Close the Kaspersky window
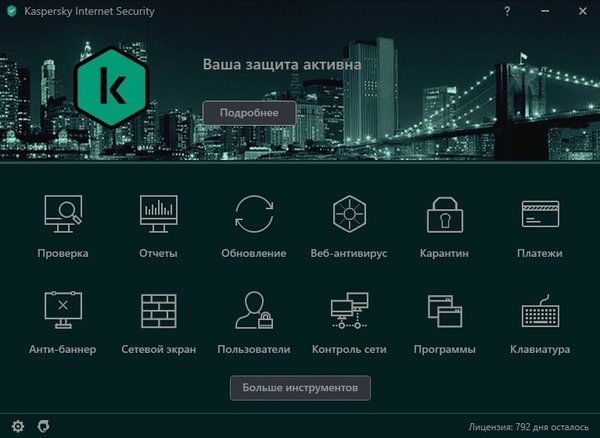The image size is (600, 438). (x=583, y=11)
